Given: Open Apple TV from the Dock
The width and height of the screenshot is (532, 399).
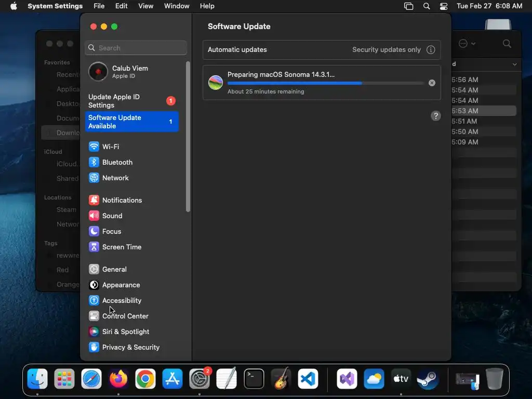Looking at the screenshot, I should (x=401, y=379).
